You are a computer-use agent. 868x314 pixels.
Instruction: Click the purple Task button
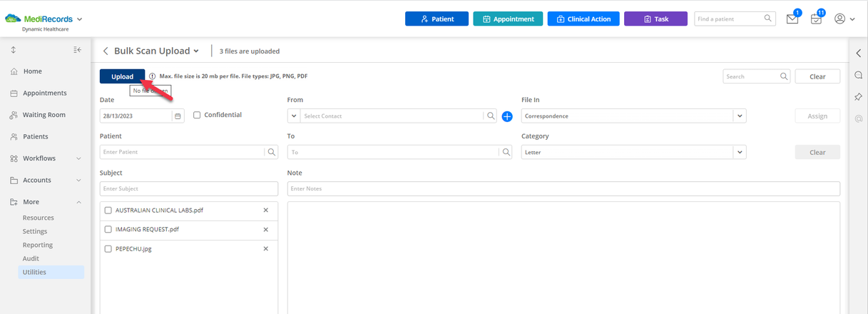655,19
